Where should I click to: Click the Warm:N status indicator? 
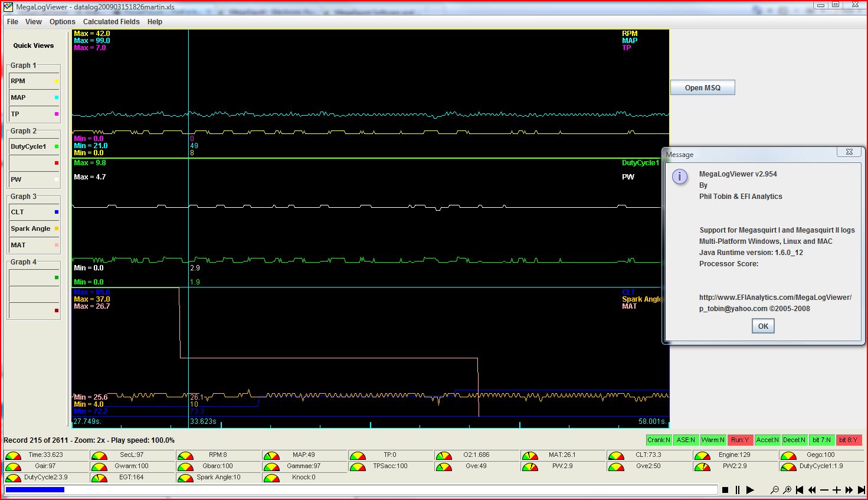[713, 440]
